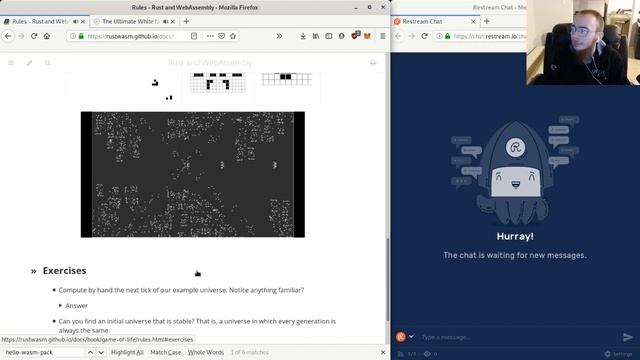
Task: Go back in the Restream Chat window
Action: (x=398, y=36)
